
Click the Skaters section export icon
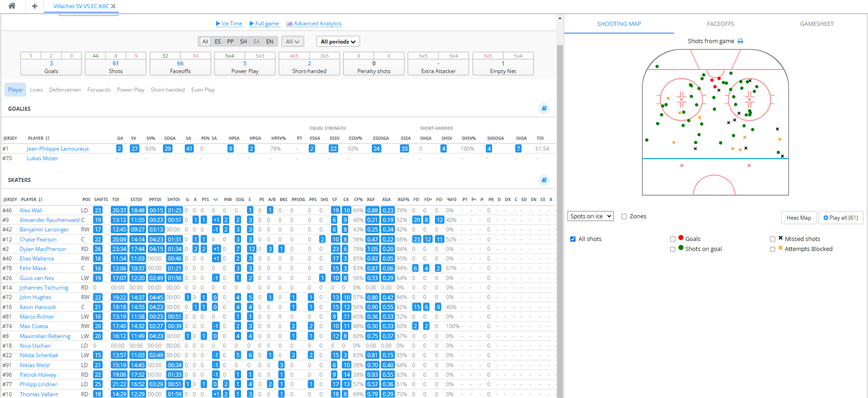(x=544, y=180)
